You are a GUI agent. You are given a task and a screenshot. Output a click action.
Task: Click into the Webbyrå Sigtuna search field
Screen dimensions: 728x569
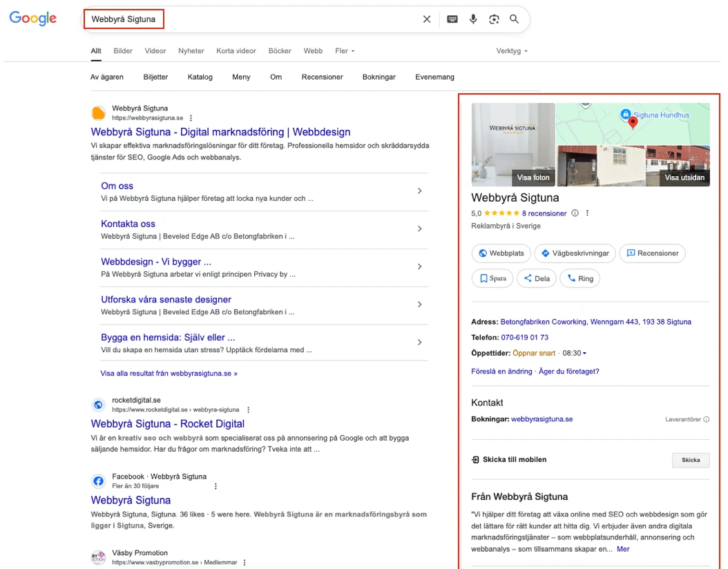[x=251, y=19]
